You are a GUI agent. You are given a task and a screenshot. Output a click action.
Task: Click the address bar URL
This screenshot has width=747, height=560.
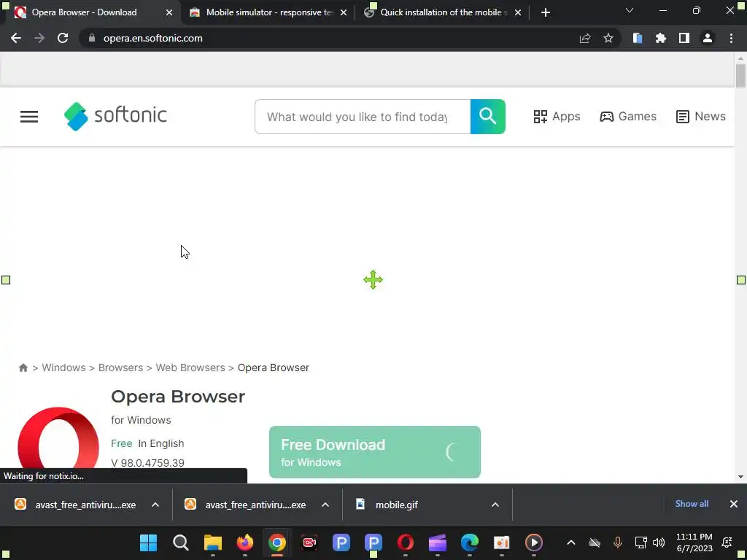coord(153,38)
